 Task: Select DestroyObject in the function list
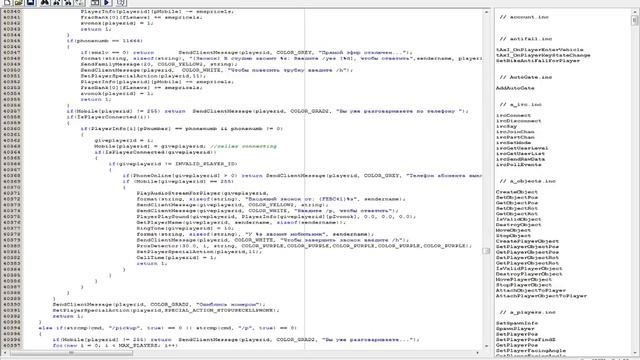tap(518, 225)
